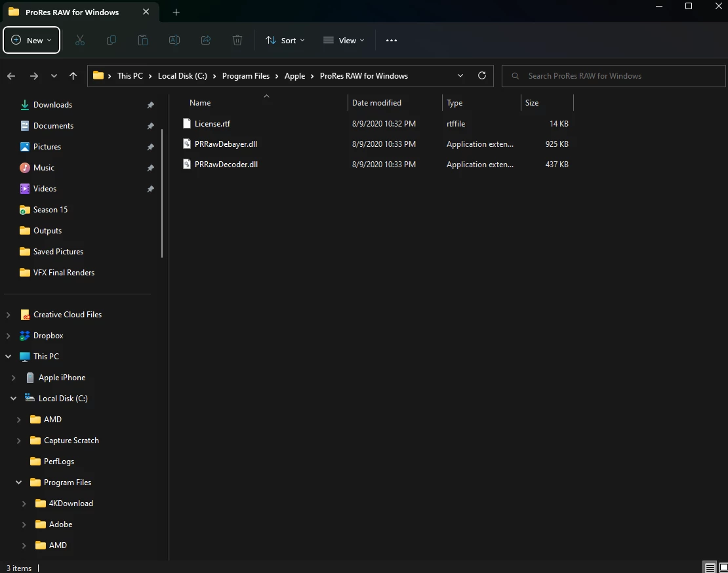Unpin Downloads using its pin icon
The width and height of the screenshot is (728, 573).
150,106
